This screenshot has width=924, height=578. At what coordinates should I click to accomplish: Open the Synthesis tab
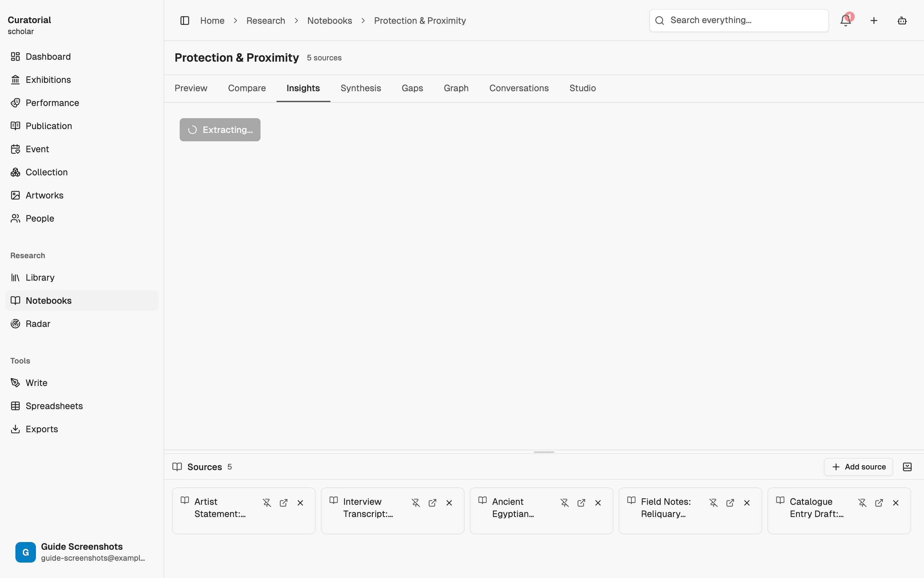click(360, 88)
